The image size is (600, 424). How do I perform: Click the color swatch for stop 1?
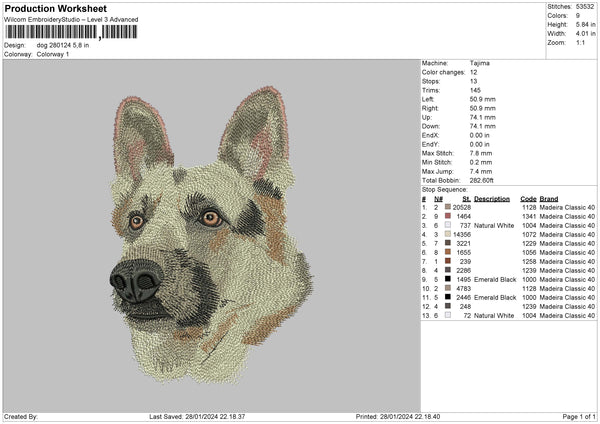(449, 206)
